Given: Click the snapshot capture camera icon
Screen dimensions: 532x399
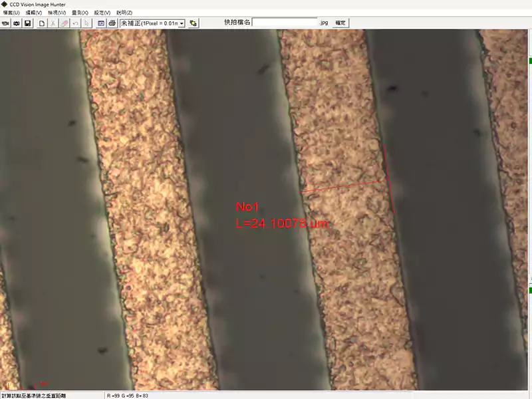Looking at the screenshot, I should pos(17,23).
